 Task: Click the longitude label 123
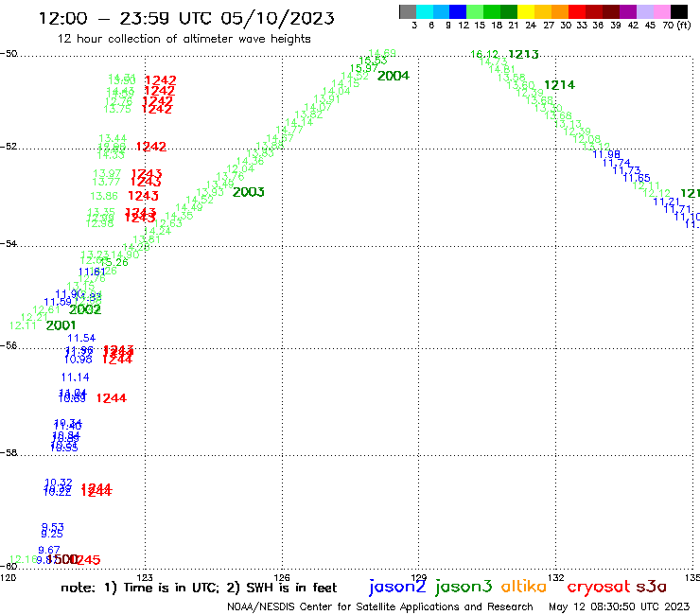(145, 577)
